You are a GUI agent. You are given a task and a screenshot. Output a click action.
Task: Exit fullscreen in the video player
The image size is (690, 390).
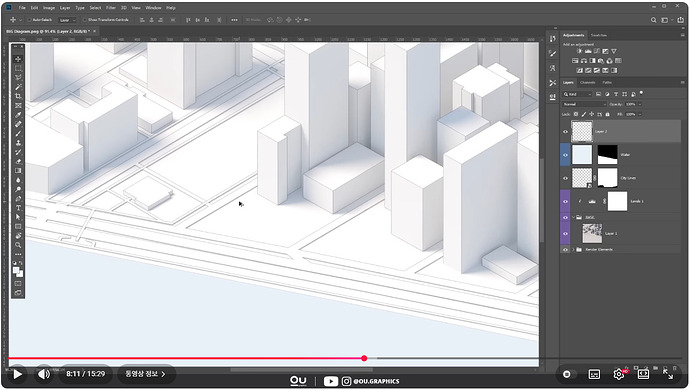point(668,374)
